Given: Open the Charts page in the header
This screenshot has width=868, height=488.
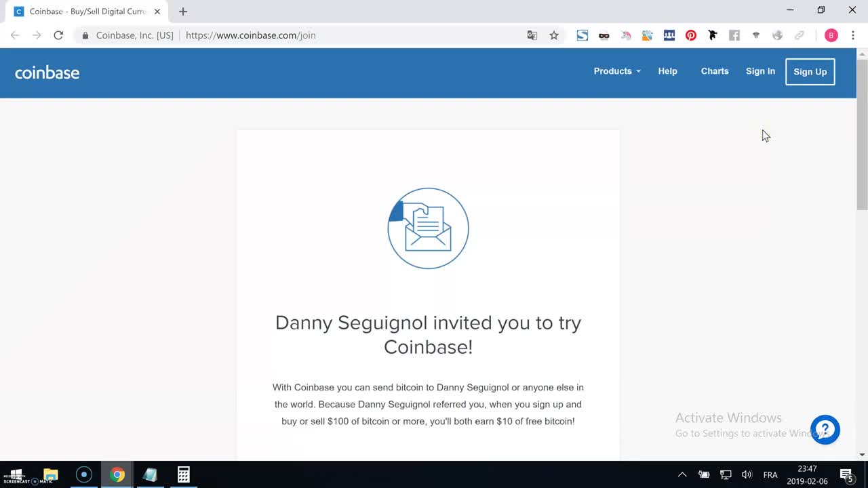Looking at the screenshot, I should 715,71.
